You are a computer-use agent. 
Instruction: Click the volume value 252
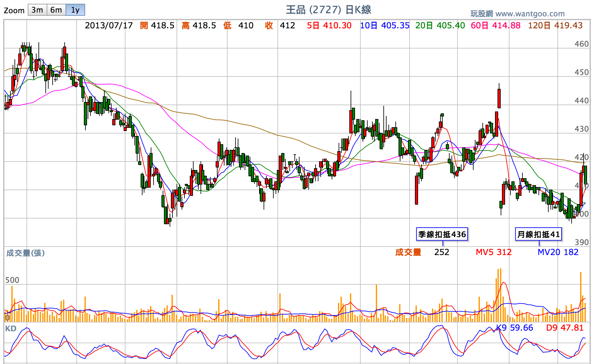[x=442, y=252]
